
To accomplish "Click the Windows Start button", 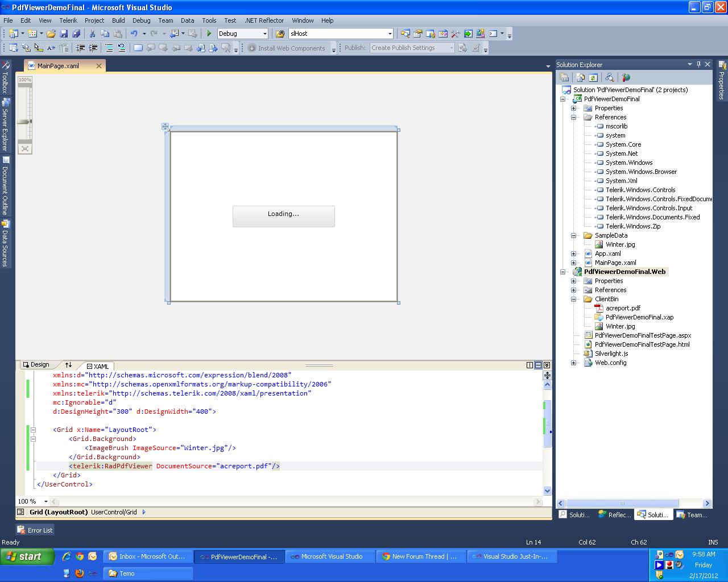I will tap(27, 557).
